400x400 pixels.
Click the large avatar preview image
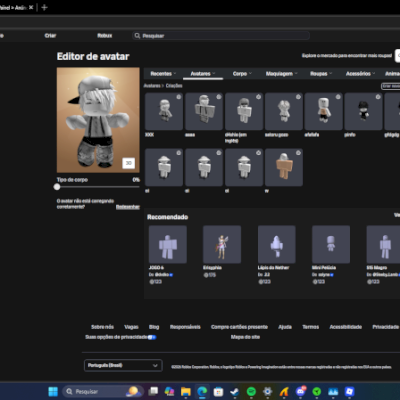click(x=98, y=120)
